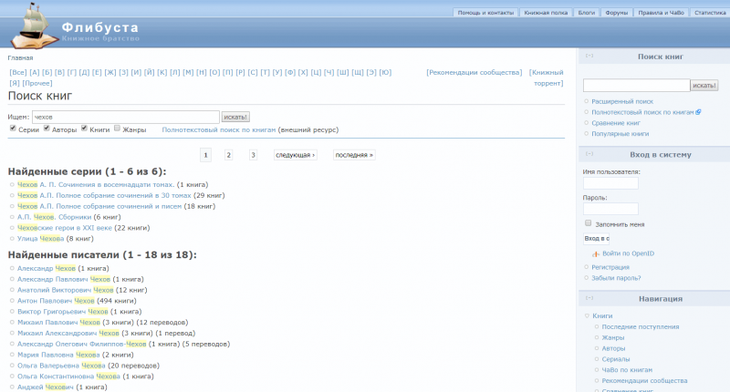Image resolution: width=730 pixels, height=392 pixels.
Task: Click the Имя пользователя field
Action: click(610, 183)
